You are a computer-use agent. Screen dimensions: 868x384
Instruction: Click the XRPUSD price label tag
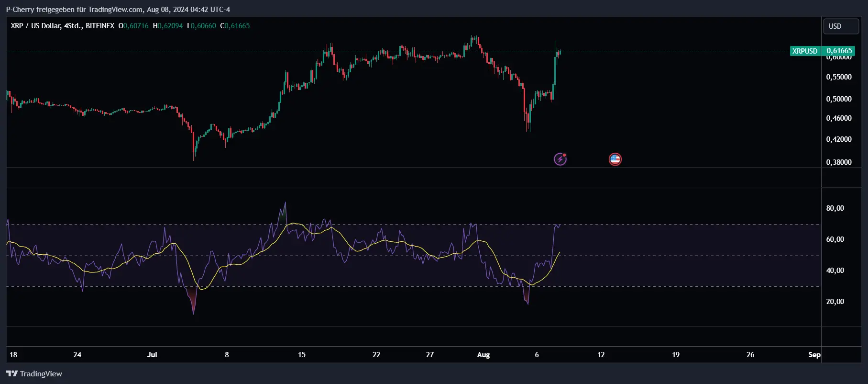coord(805,51)
